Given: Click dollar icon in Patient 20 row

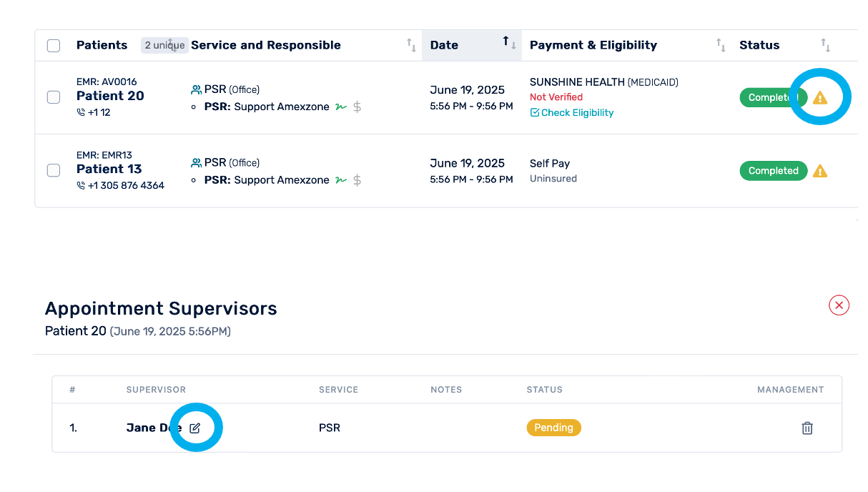Looking at the screenshot, I should [357, 107].
